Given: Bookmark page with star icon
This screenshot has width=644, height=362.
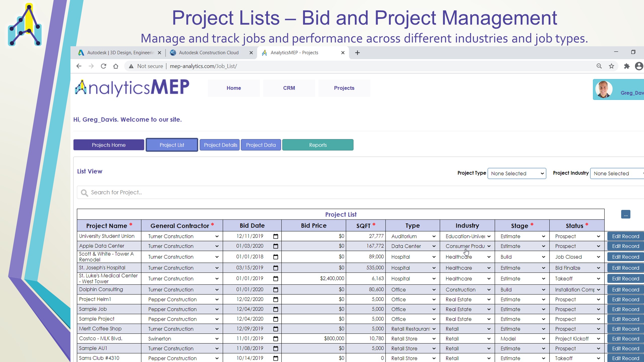Looking at the screenshot, I should 611,66.
